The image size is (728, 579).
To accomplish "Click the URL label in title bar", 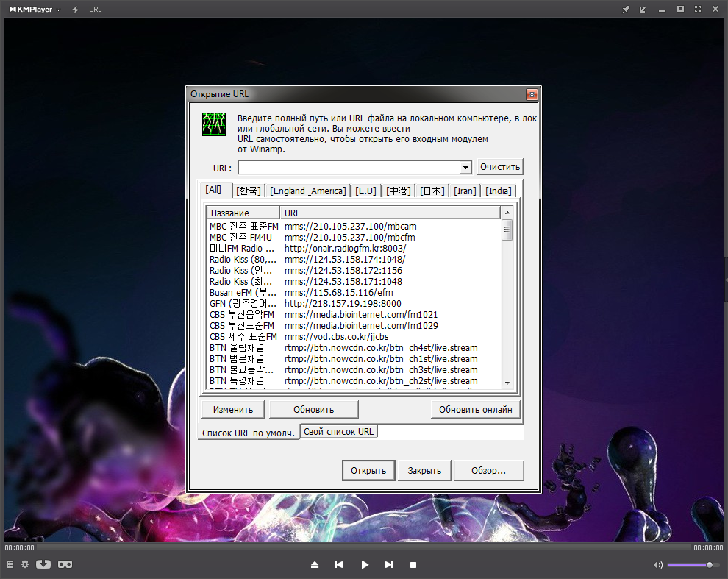I will tap(95, 10).
